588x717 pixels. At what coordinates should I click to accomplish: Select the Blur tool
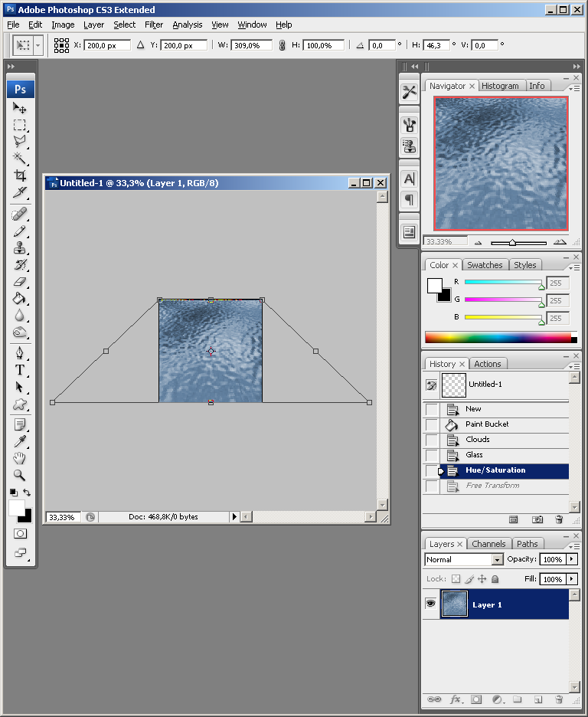[x=20, y=316]
